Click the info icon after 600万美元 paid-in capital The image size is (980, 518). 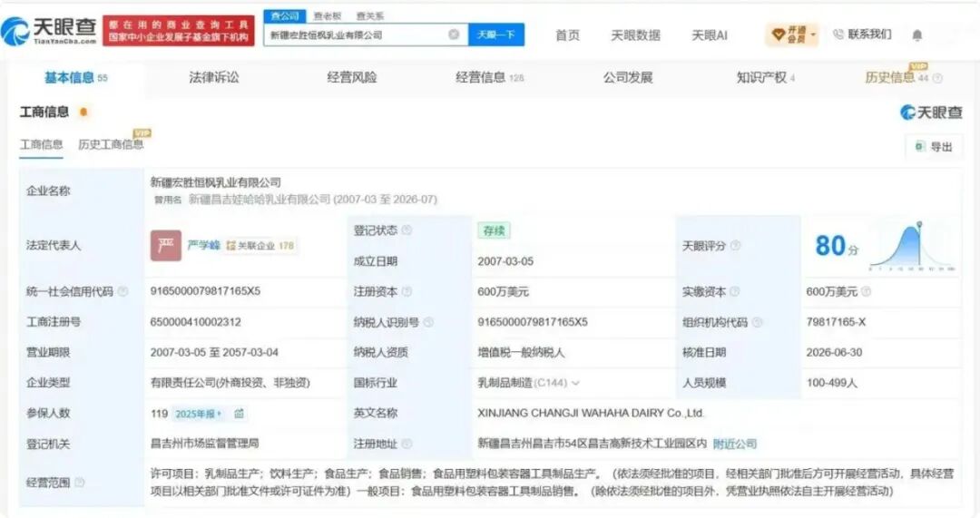pos(867,291)
